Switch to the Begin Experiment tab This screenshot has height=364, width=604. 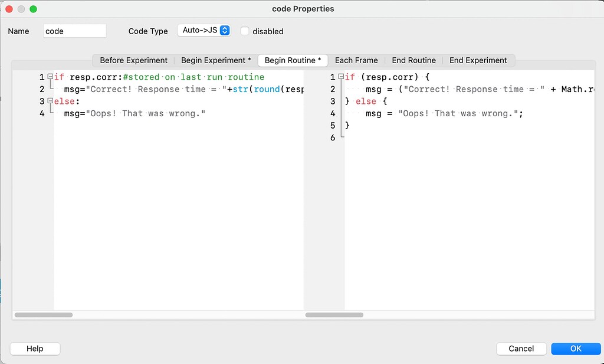tap(216, 60)
